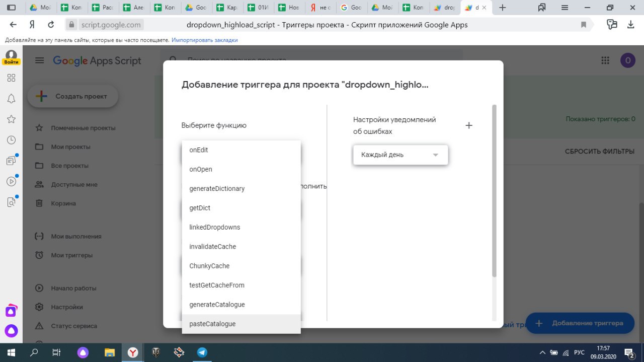
Task: Click 'Создать проект' button
Action: coord(73,96)
